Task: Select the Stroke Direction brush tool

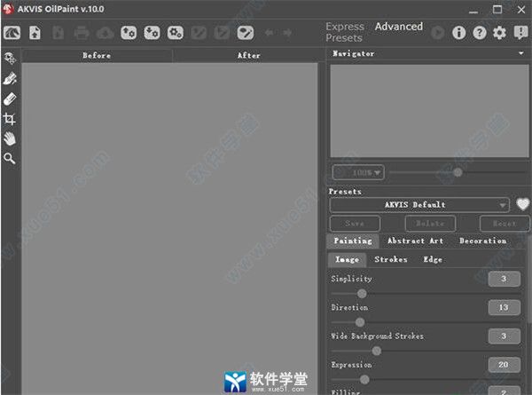Action: 10,79
